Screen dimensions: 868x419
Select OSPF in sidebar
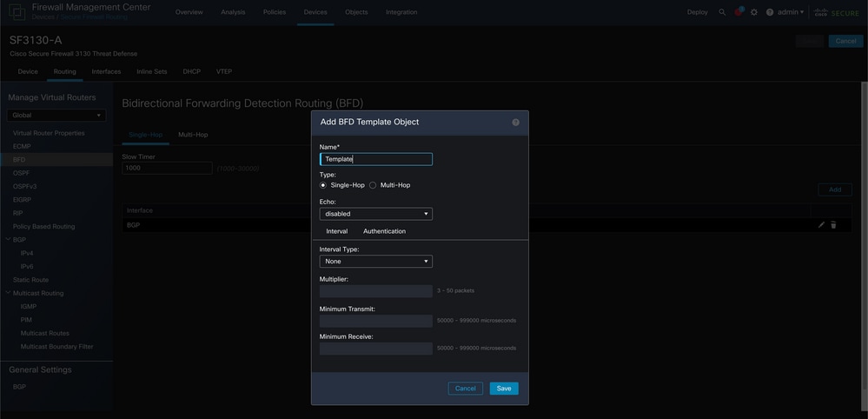click(21, 173)
